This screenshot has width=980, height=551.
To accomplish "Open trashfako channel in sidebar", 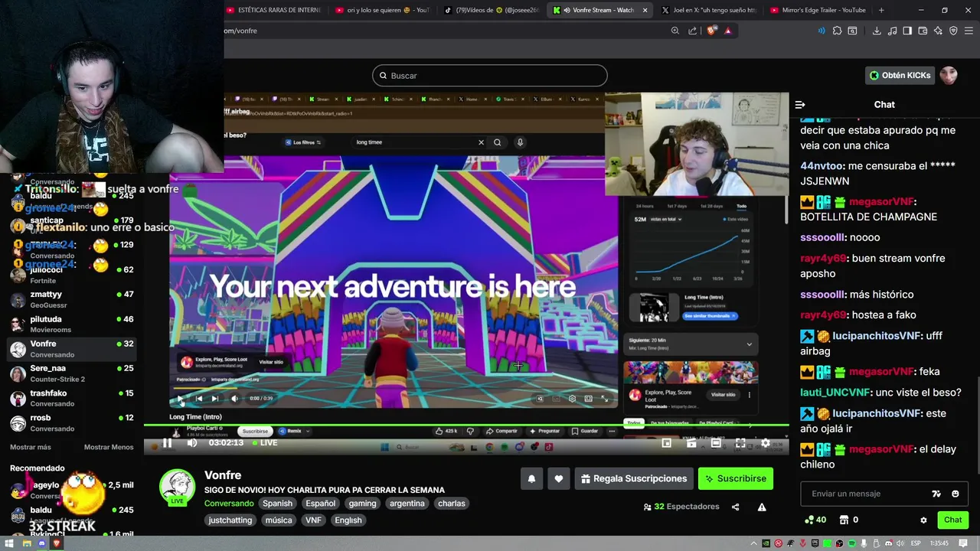I will pos(72,398).
